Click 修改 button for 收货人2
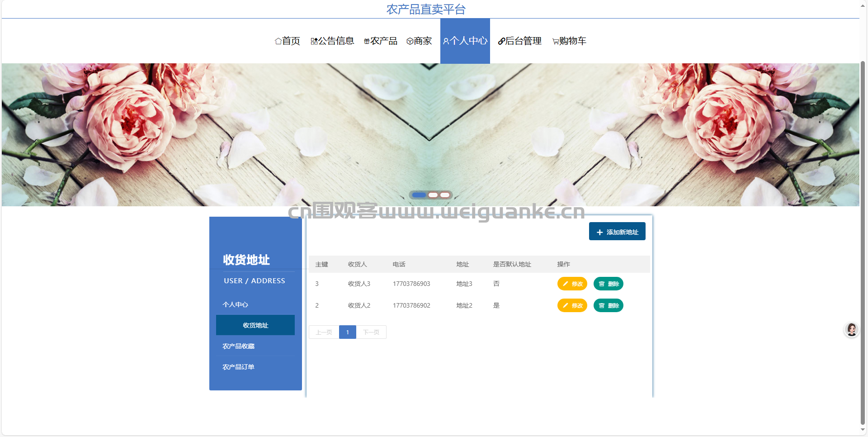 point(572,305)
